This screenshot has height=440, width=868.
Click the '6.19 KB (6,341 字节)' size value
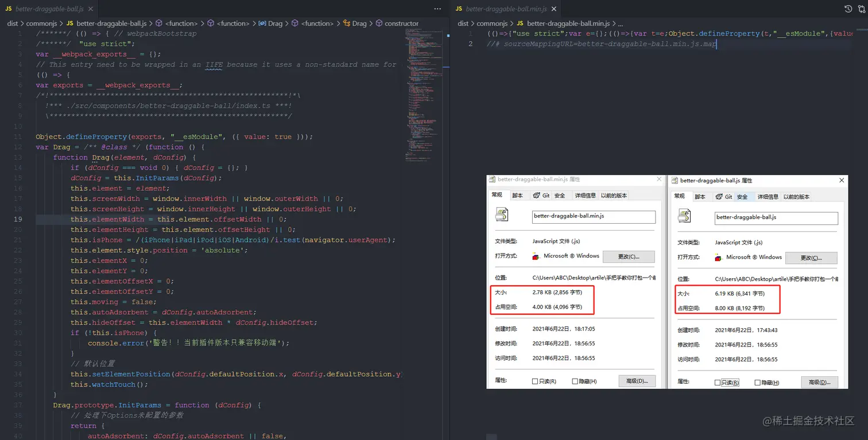(740, 293)
